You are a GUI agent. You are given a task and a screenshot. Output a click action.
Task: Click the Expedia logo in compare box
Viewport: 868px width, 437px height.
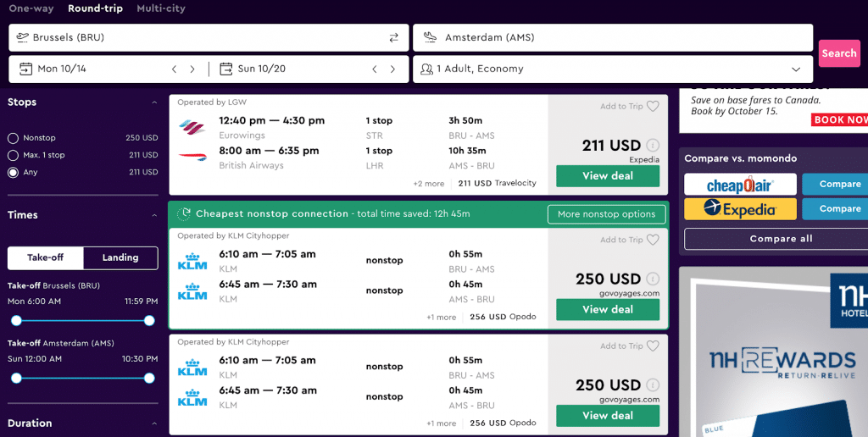[740, 209]
